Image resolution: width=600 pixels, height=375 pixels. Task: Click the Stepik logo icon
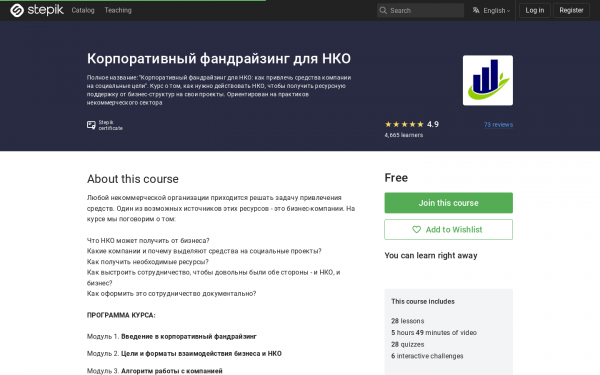[x=17, y=10]
